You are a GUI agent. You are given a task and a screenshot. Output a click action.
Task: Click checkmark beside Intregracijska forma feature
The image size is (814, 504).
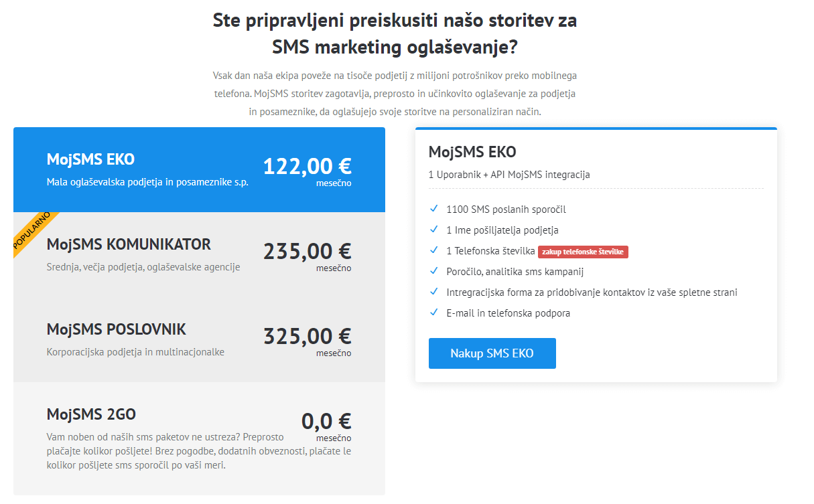pyautogui.click(x=434, y=292)
